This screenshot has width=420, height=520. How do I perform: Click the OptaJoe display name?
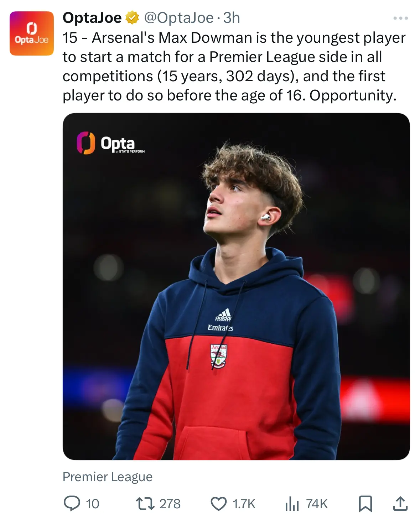pos(92,18)
